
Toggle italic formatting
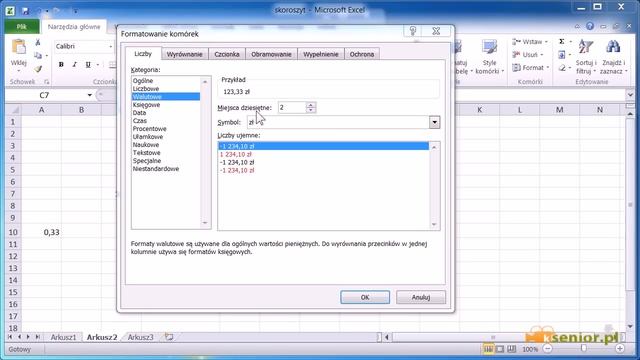click(74, 64)
